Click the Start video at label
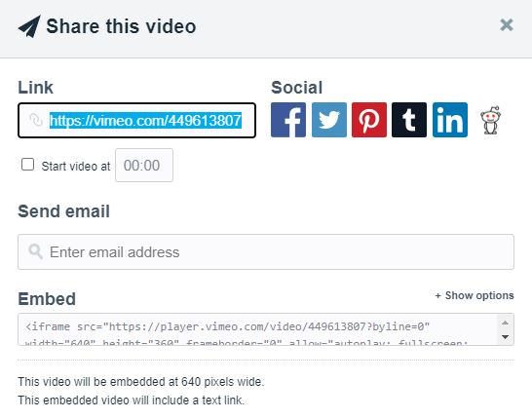This screenshot has height=419, width=532. click(76, 167)
